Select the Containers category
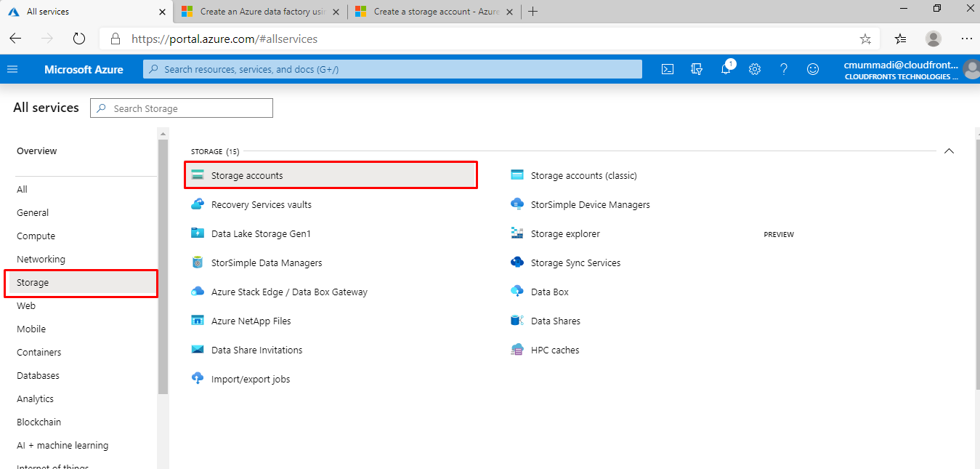Screen dimensions: 980x469 (x=39, y=353)
